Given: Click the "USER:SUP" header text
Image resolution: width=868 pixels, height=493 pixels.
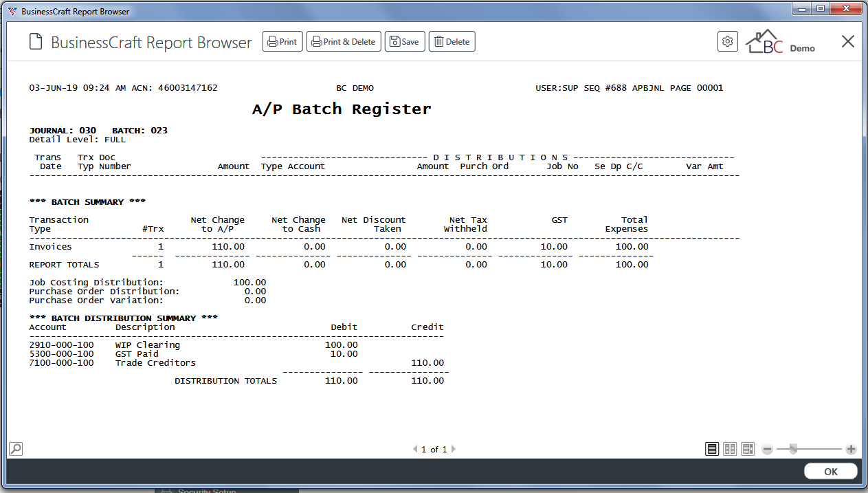Looking at the screenshot, I should (x=557, y=88).
